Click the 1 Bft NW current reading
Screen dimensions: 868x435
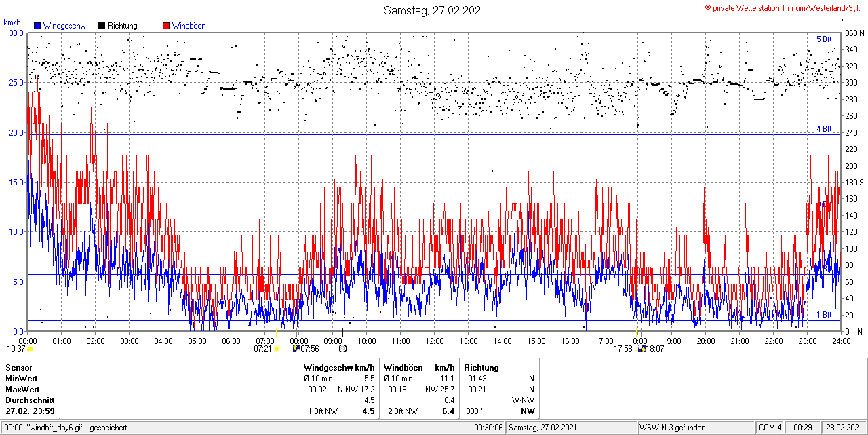click(x=323, y=411)
